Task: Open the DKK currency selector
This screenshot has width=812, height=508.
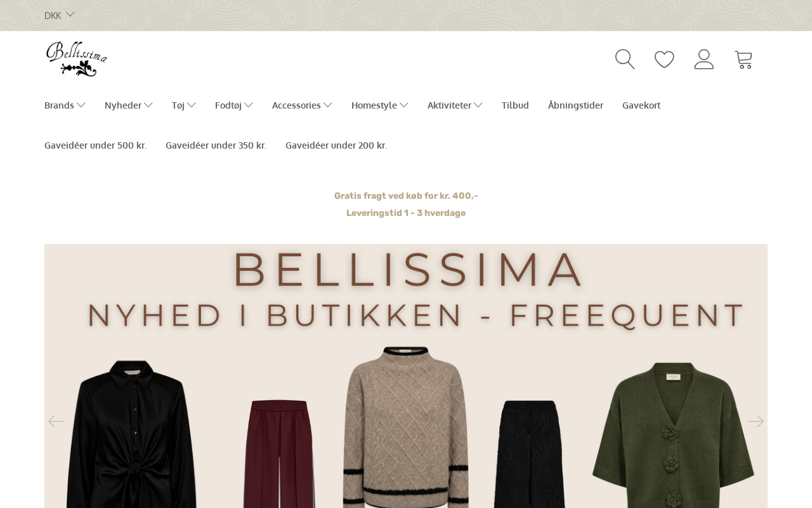Action: click(x=60, y=15)
